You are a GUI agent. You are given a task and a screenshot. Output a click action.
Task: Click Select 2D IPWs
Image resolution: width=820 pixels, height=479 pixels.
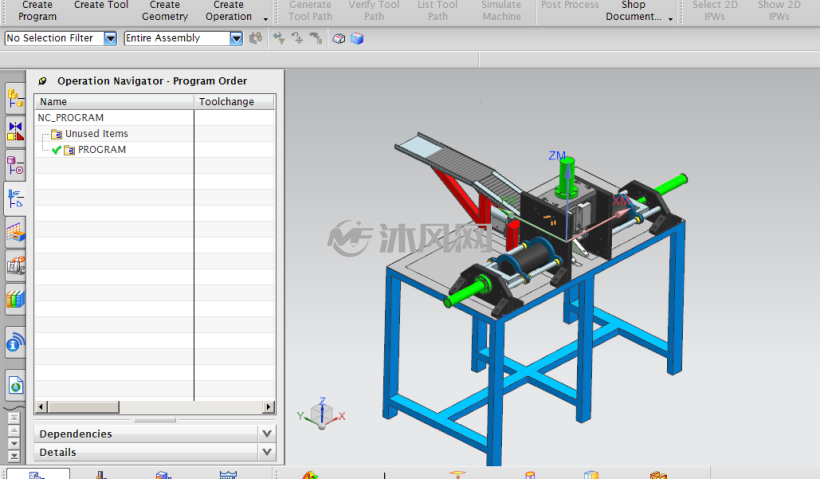coord(715,10)
